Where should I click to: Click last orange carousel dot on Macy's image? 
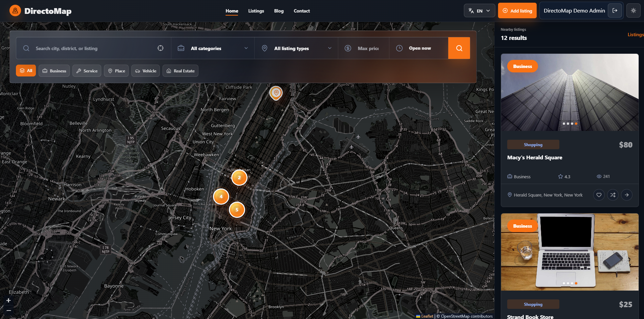pyautogui.click(x=576, y=124)
